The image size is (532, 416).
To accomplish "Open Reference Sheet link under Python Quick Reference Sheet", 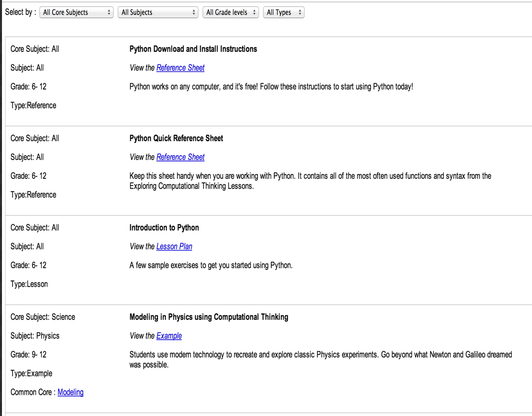I will (x=180, y=157).
